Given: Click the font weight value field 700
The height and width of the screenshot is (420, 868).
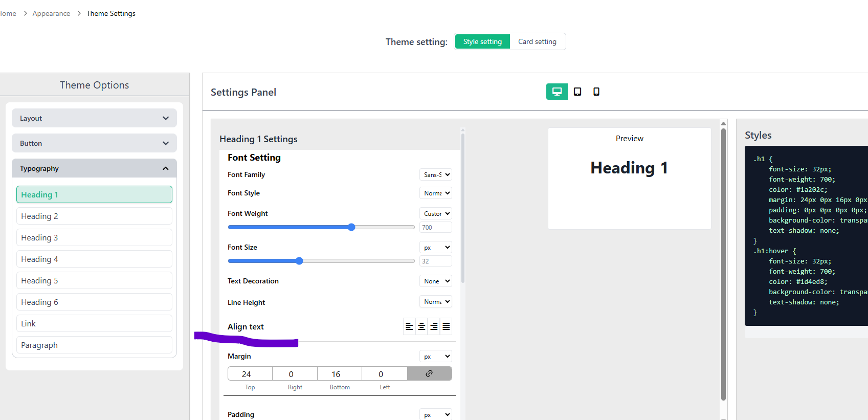Looking at the screenshot, I should 436,227.
